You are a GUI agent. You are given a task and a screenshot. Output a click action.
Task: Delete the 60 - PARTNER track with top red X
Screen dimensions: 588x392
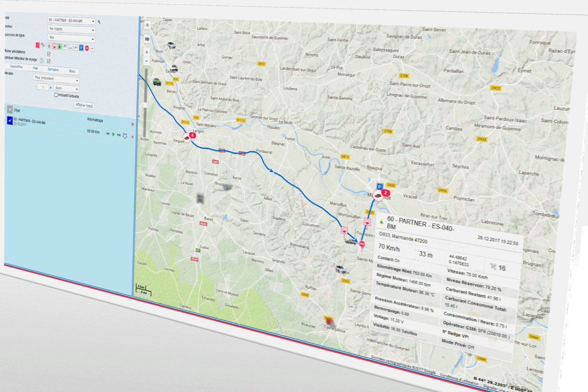[133, 124]
